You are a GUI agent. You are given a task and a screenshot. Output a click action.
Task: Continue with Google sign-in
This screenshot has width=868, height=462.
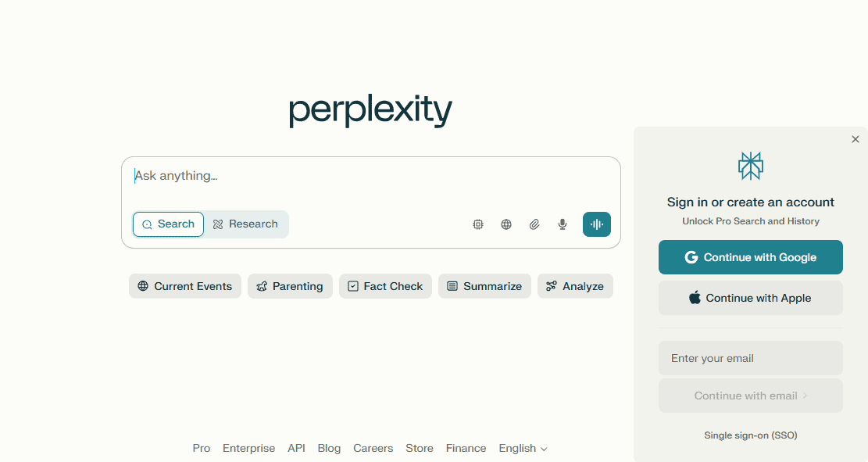[x=751, y=257]
